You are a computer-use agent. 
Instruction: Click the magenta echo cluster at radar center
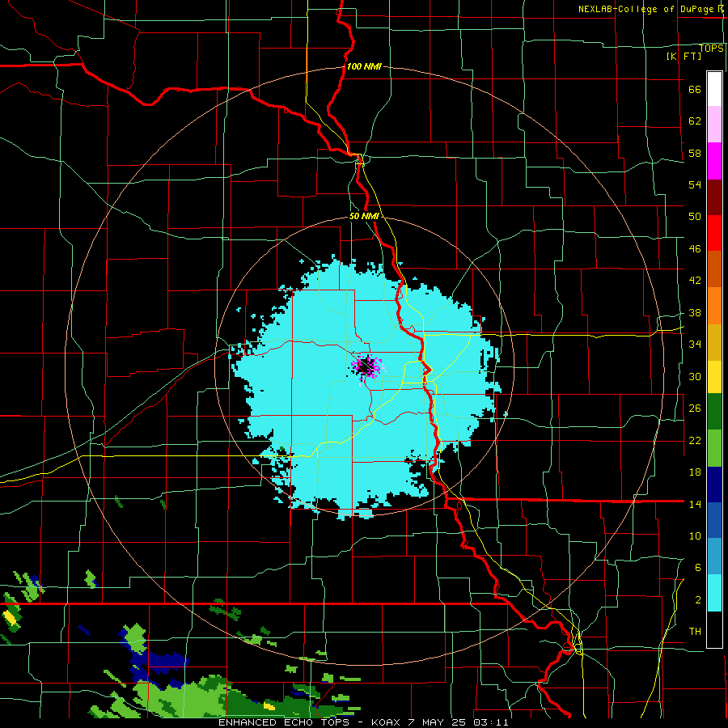coord(366,366)
